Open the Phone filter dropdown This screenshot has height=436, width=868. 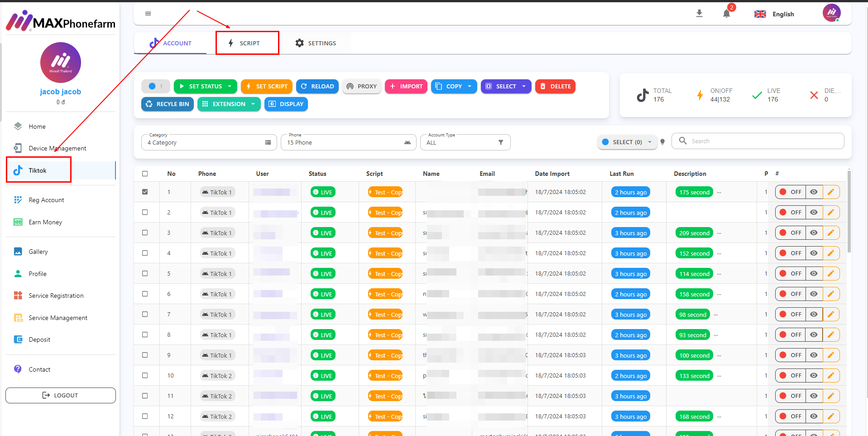tap(349, 142)
